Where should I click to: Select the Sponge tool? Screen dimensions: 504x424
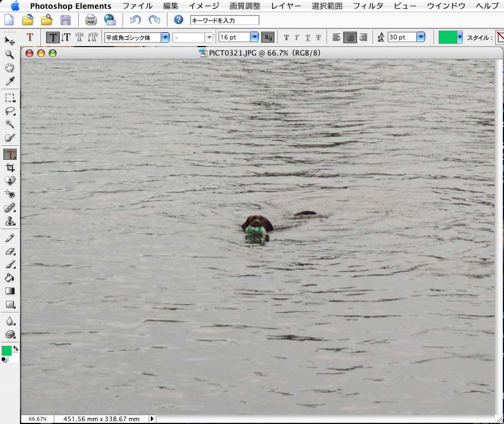9,335
